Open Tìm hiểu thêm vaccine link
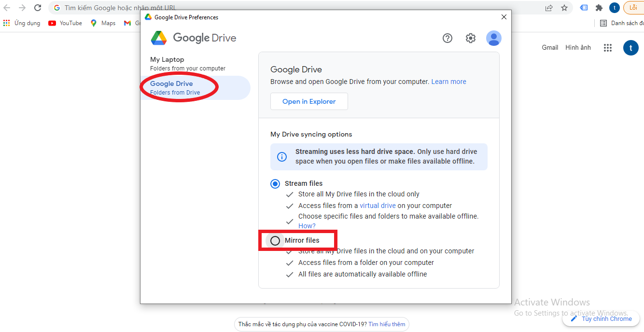This screenshot has height=332, width=644. [387, 324]
